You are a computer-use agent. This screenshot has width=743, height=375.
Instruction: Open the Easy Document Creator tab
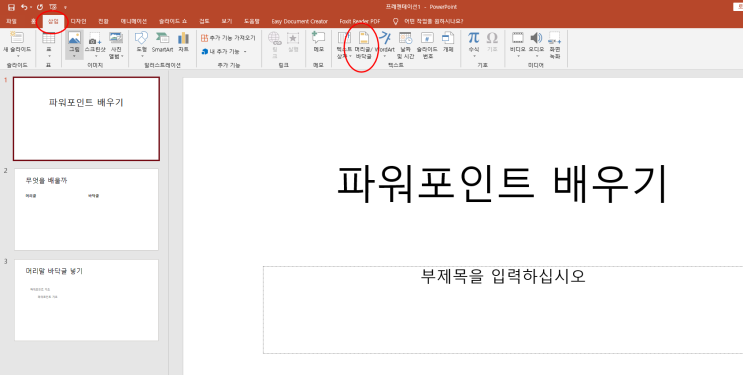[299, 21]
